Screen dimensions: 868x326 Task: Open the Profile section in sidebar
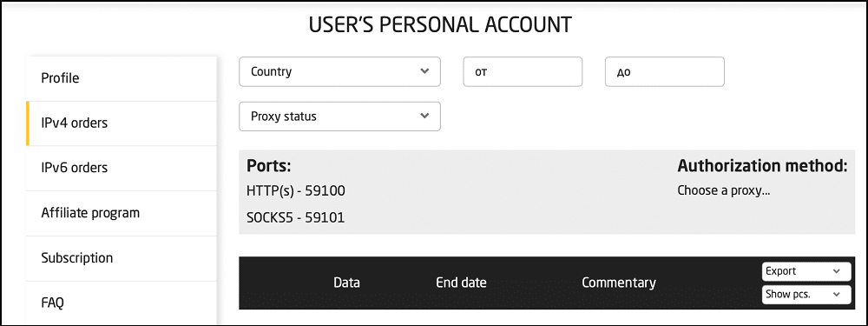(122, 78)
